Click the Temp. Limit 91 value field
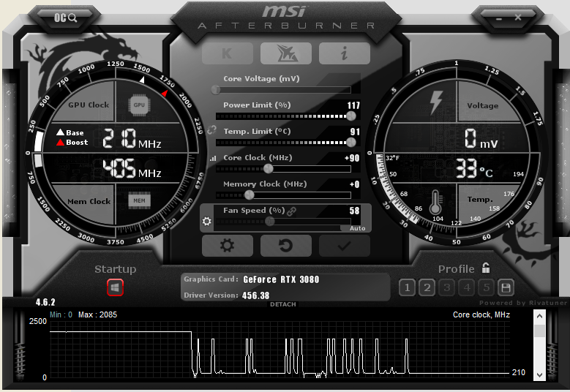The width and height of the screenshot is (570, 392). coord(355,132)
